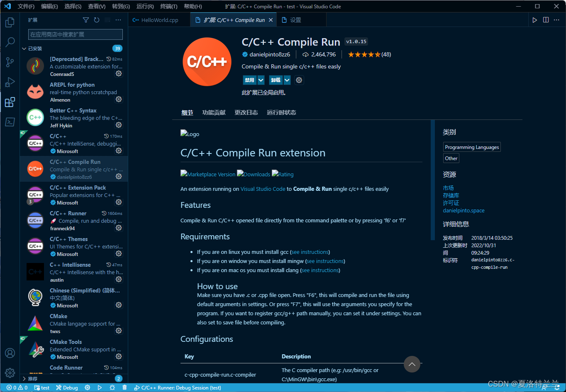Click the five-star rating (48)

point(369,54)
